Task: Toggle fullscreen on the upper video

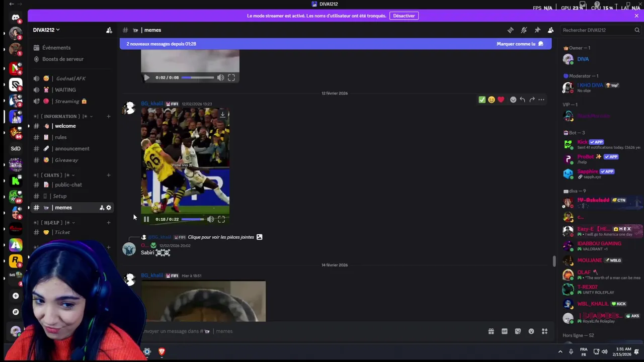Action: (231, 77)
